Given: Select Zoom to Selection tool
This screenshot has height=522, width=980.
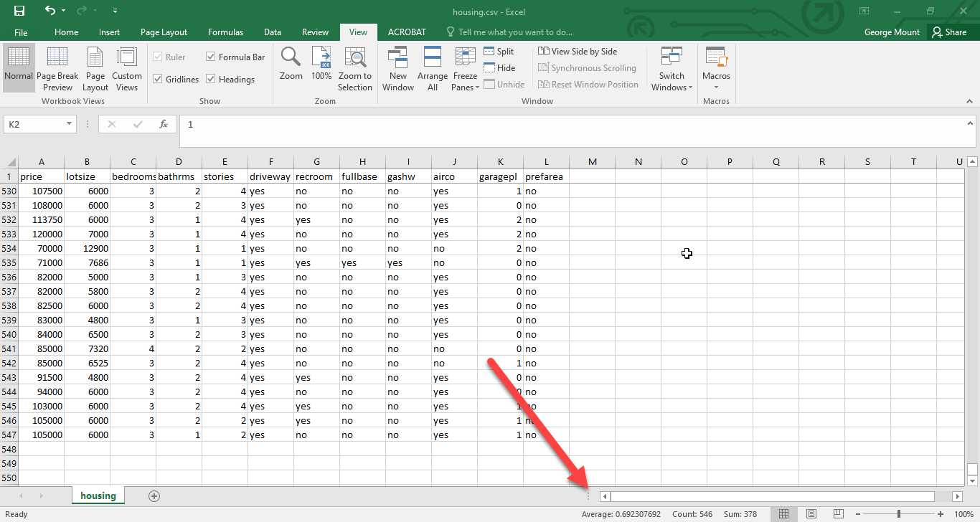Looking at the screenshot, I should [x=355, y=69].
